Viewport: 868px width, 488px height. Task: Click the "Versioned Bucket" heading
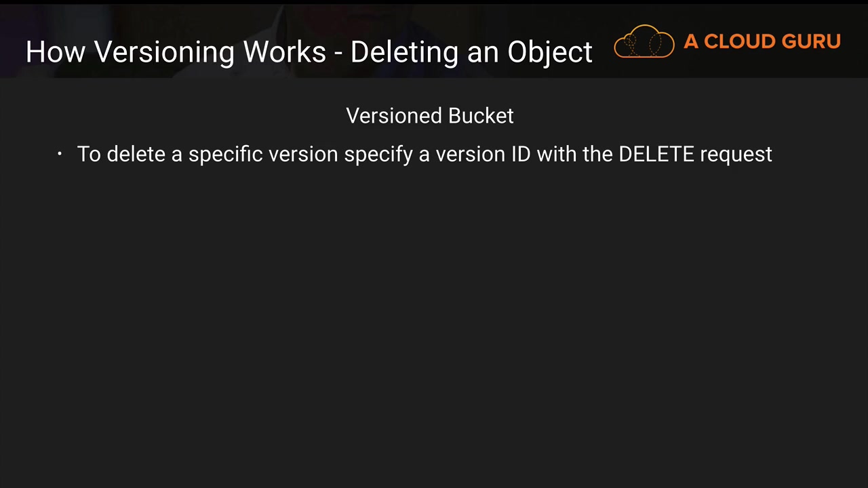click(430, 116)
